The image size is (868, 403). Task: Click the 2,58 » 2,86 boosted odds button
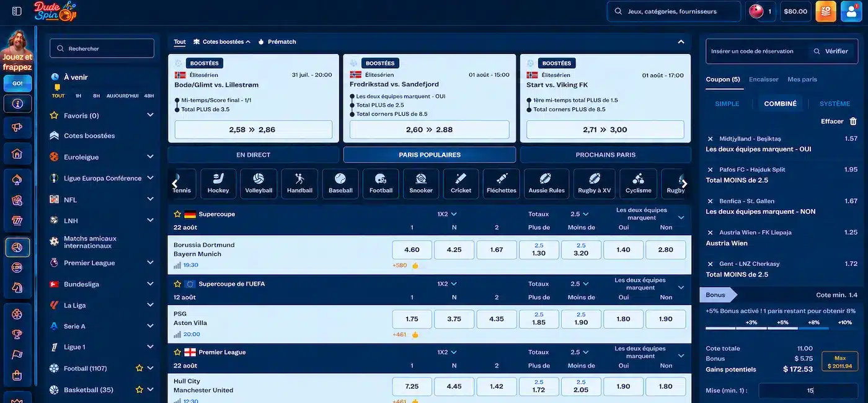[253, 130]
